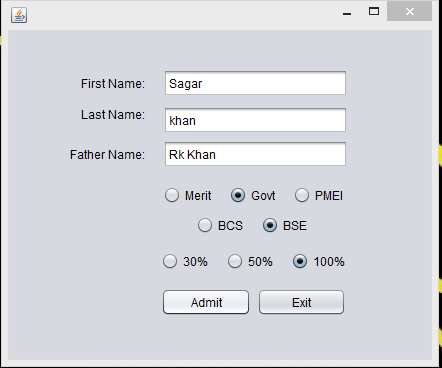Click the Last Name label text
Viewport: 442px width, 368px height.
coord(113,115)
